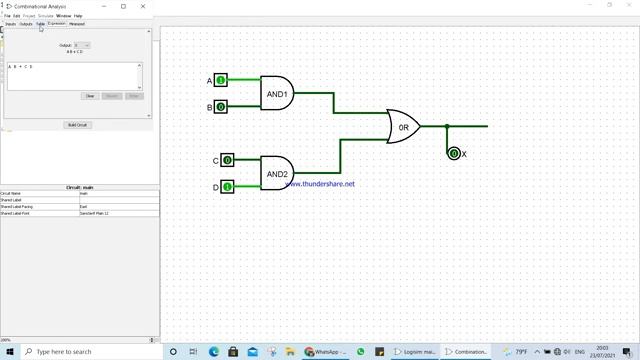
Task: Select the AND1 gate on canvas
Action: (277, 93)
